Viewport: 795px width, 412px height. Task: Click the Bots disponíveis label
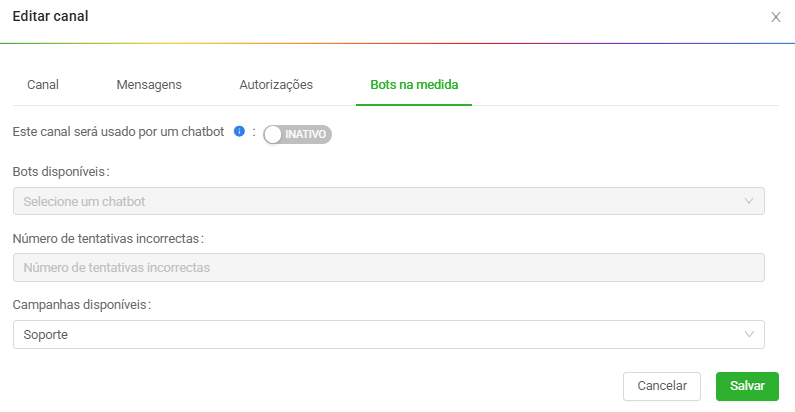(61, 172)
